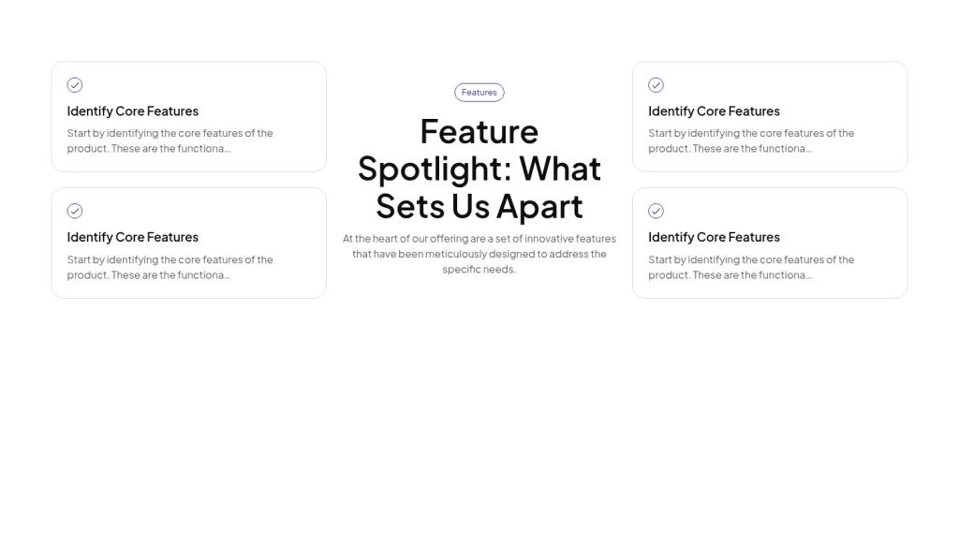This screenshot has width=959, height=560.
Task: Click the checkmark icon on the top-right card
Action: coord(656,84)
